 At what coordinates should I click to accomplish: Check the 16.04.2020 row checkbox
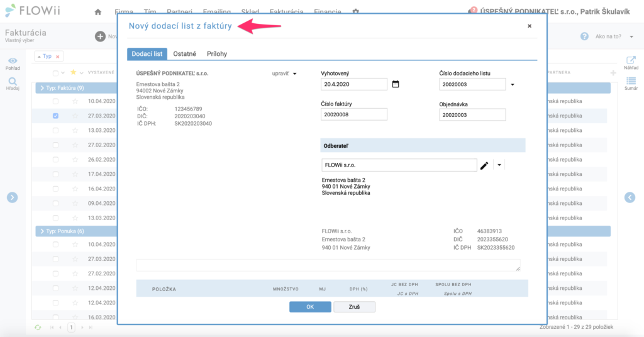pyautogui.click(x=55, y=189)
